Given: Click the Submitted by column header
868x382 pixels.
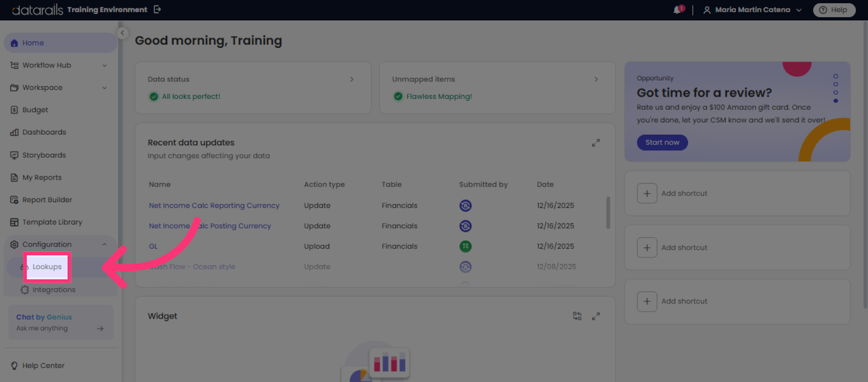Looking at the screenshot, I should point(483,185).
